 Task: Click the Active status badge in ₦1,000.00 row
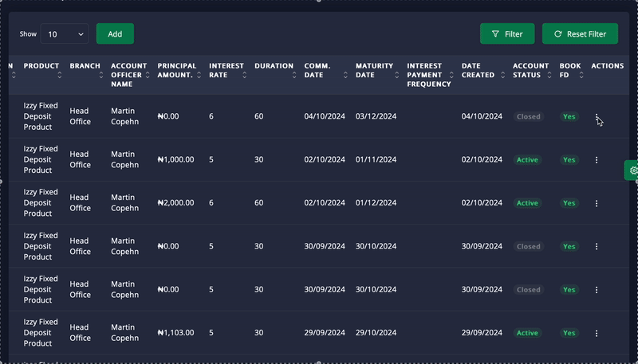(527, 160)
